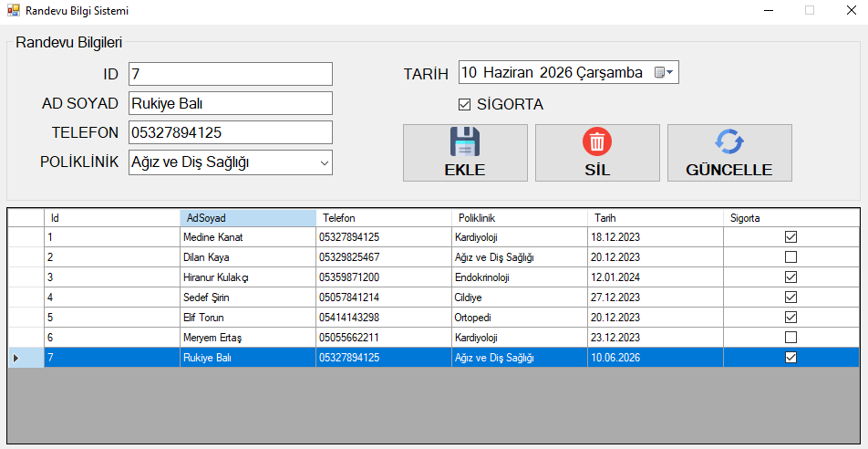Click the Tarih column header
This screenshot has height=449, width=868.
(x=655, y=218)
